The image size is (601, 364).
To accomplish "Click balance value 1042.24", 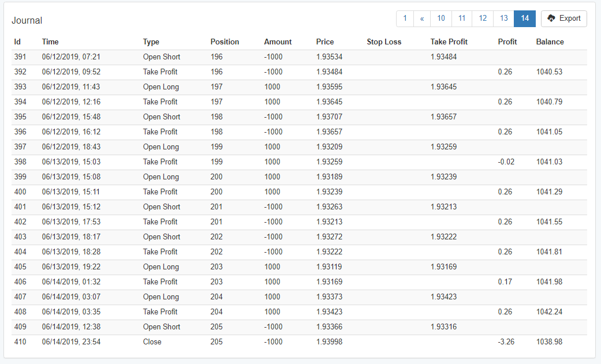I will [x=549, y=312].
